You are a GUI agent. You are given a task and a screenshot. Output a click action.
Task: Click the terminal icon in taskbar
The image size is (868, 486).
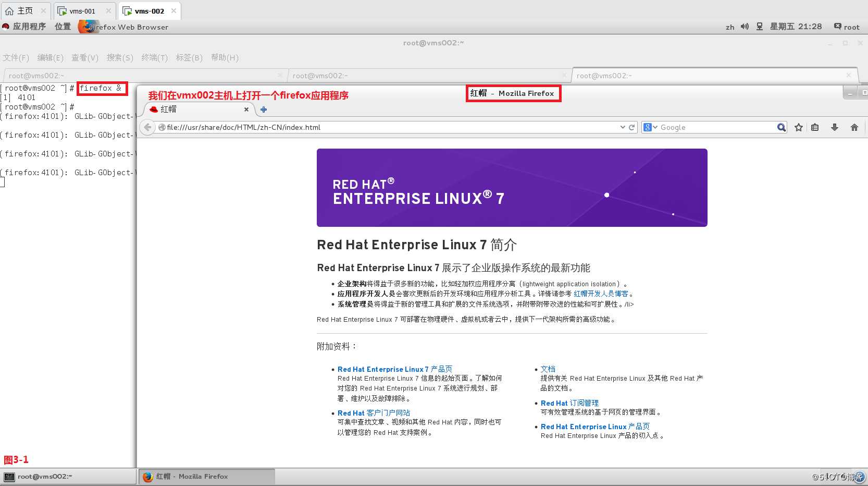click(9, 477)
